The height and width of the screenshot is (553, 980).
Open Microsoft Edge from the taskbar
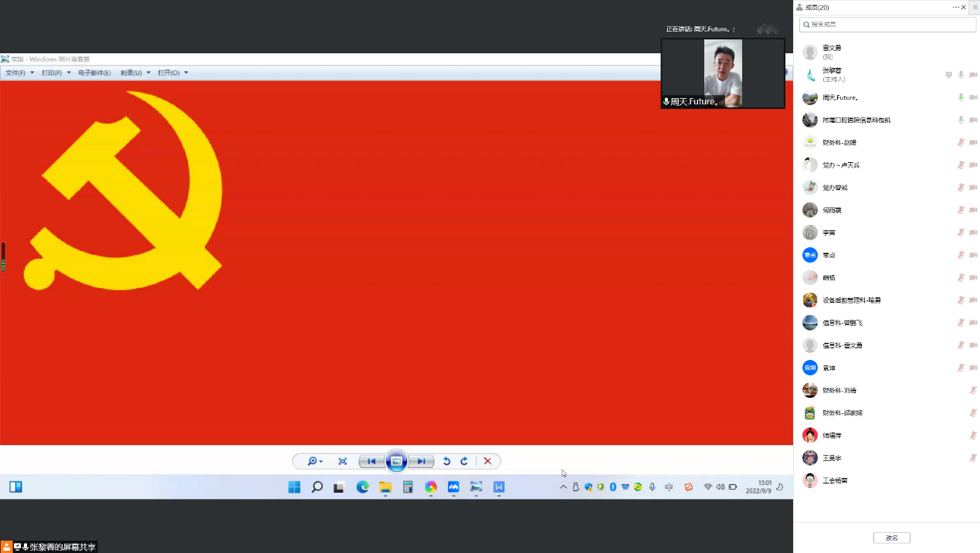pos(362,487)
